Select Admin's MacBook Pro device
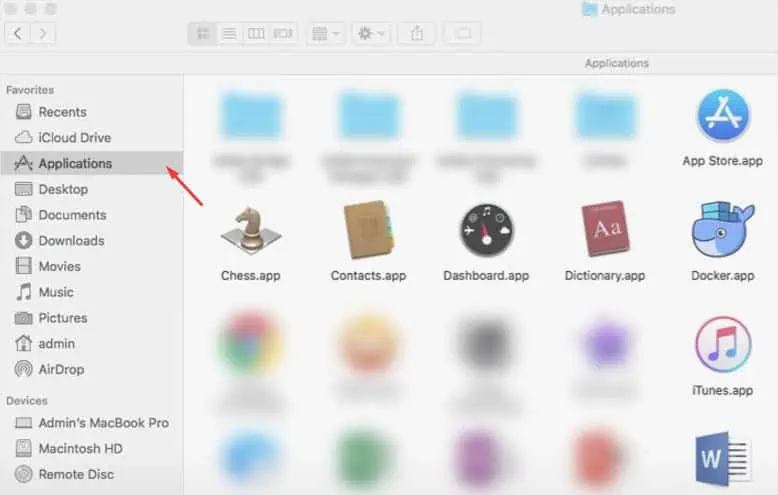This screenshot has width=778, height=495. click(92, 423)
